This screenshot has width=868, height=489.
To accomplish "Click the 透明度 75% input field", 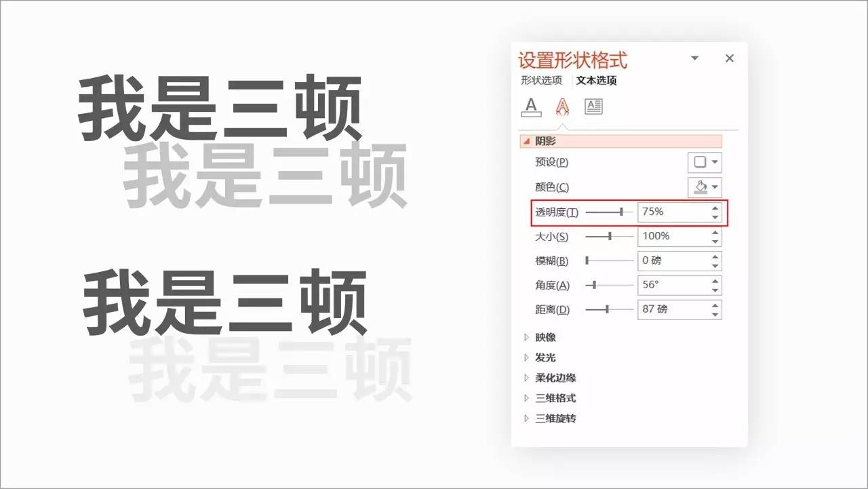I will click(671, 212).
